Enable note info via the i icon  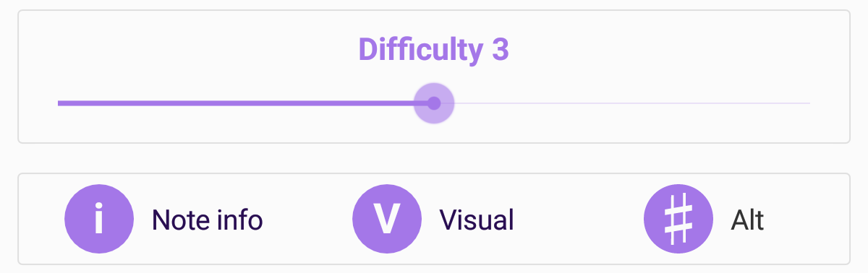point(99,219)
